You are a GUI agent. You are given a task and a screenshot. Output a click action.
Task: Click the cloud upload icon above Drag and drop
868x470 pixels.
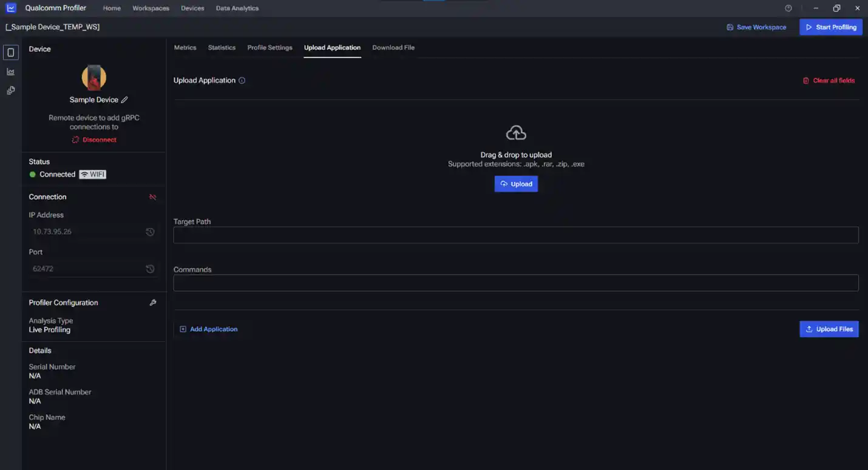pyautogui.click(x=516, y=132)
